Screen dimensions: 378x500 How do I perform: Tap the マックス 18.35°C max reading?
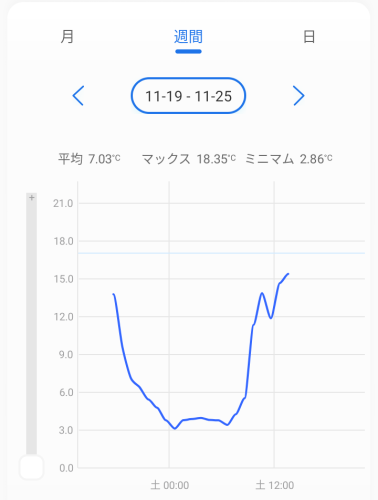point(189,159)
